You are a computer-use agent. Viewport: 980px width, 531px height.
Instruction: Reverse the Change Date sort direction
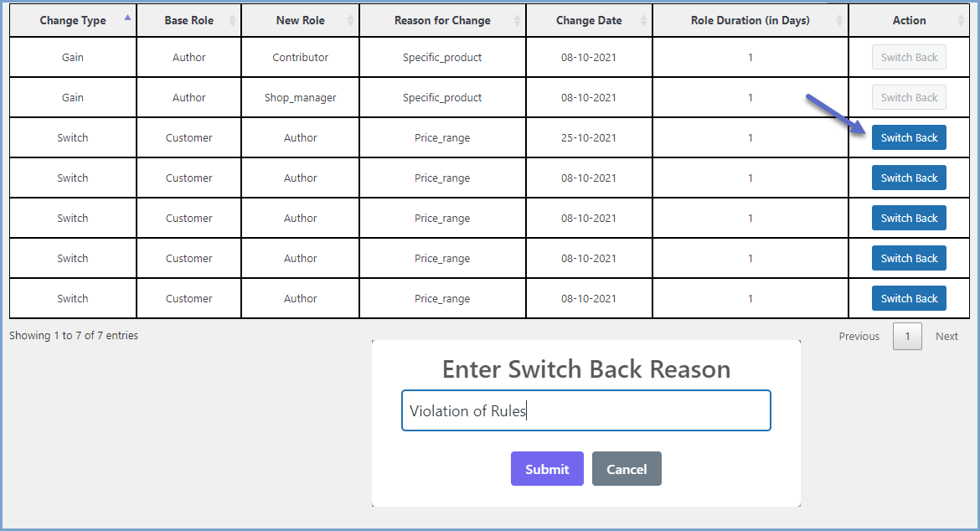point(643,19)
